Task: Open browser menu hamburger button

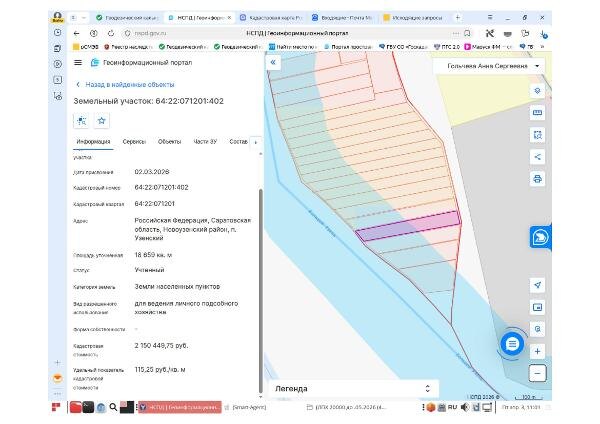Action: [490, 18]
